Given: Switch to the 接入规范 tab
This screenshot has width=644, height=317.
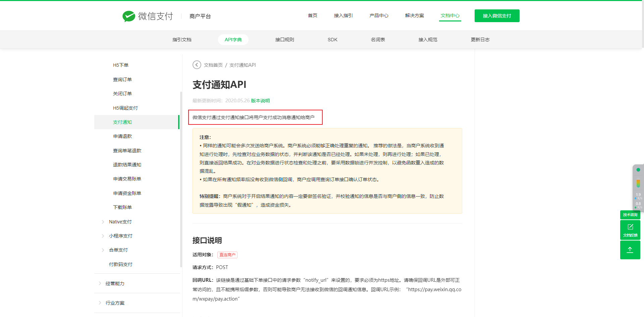Looking at the screenshot, I should (x=428, y=40).
